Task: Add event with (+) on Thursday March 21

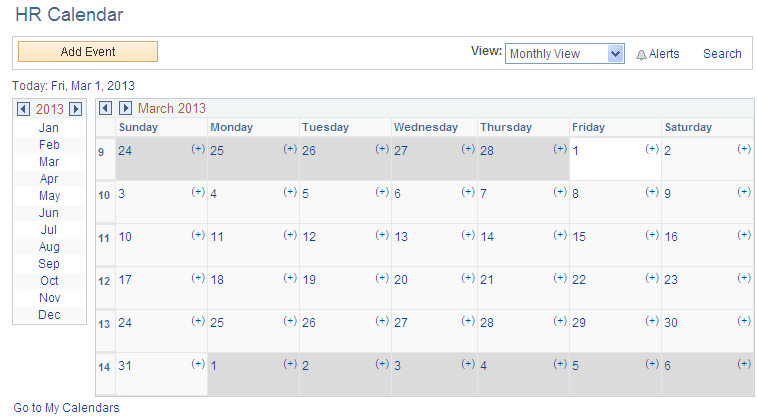Action: [560, 278]
